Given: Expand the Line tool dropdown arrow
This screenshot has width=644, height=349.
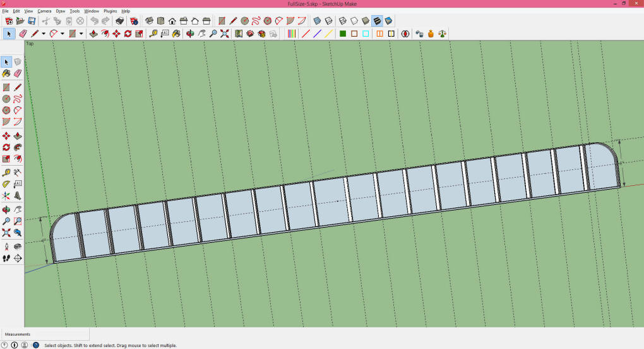Looking at the screenshot, I should tap(44, 34).
